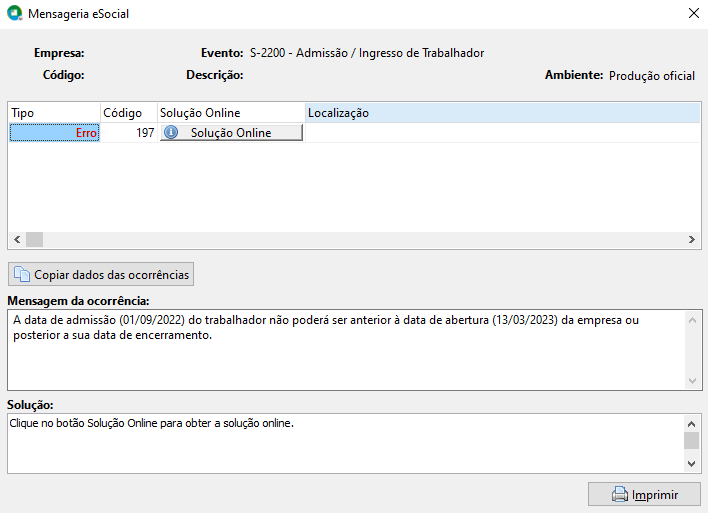
Task: Click Solução box scrollbar up arrow
Action: (x=691, y=424)
